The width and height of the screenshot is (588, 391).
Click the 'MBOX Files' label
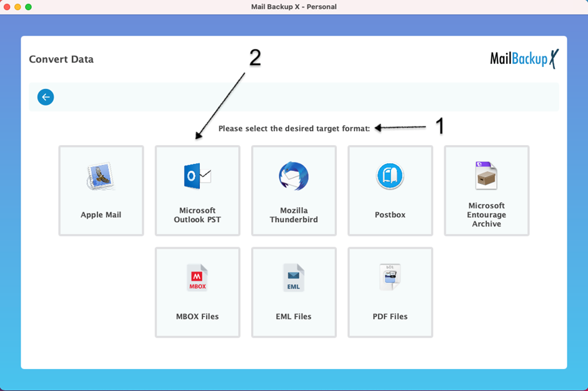pos(197,317)
